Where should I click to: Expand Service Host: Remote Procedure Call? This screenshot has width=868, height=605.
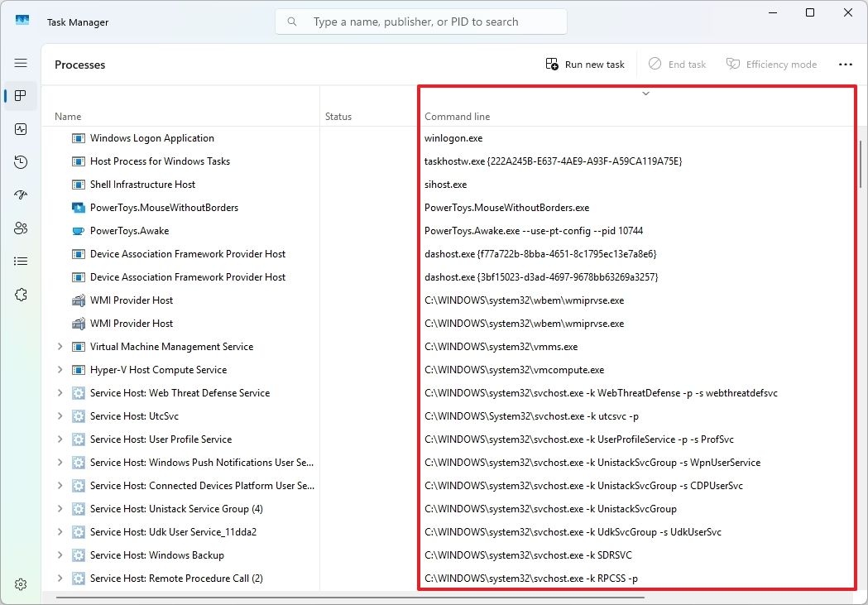click(x=59, y=579)
